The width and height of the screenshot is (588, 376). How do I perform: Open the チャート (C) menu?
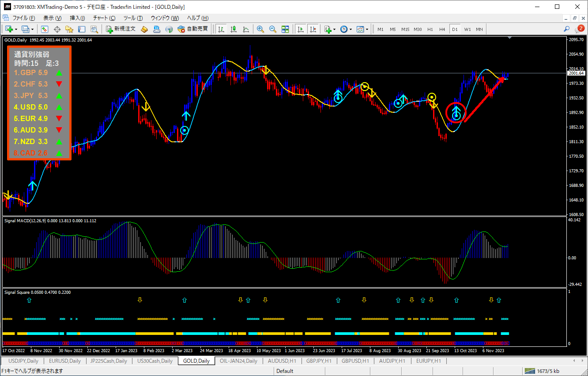104,18
